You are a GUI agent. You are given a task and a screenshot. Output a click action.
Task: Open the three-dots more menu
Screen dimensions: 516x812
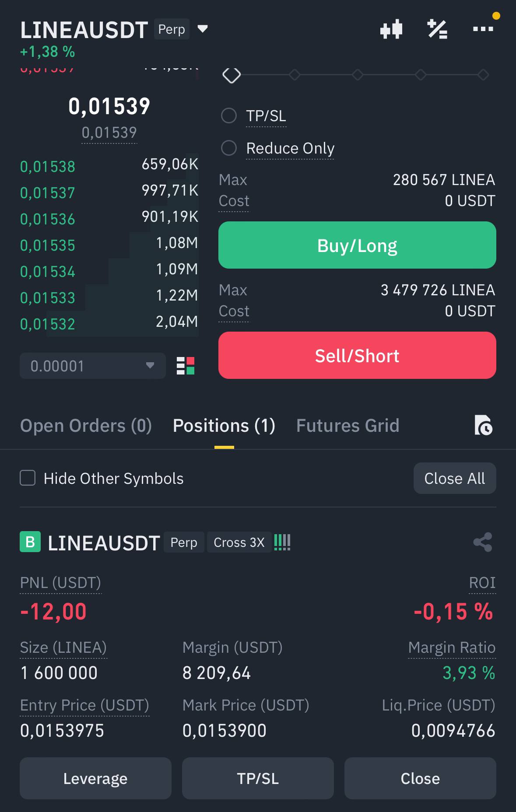pyautogui.click(x=483, y=29)
